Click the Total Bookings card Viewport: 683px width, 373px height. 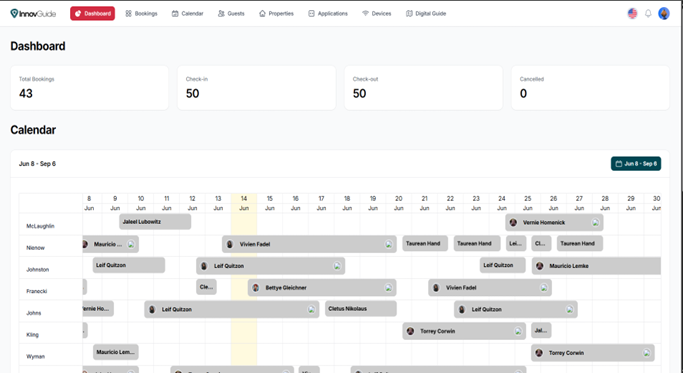pos(89,88)
